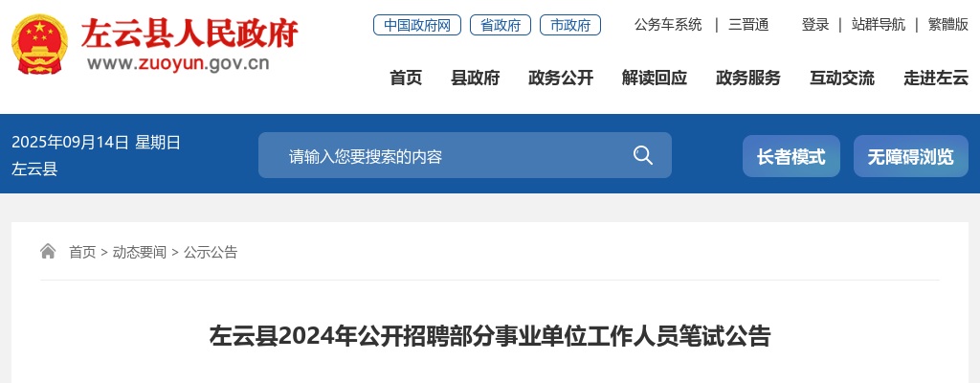Click the magnifier search icon
The image size is (980, 383).
tap(642, 155)
